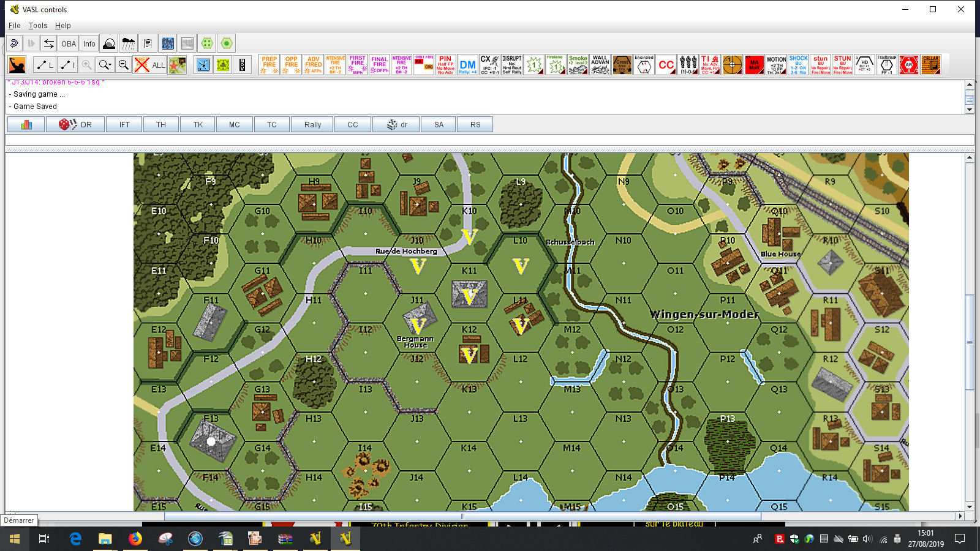
Task: Click the TH roll button
Action: point(161,125)
